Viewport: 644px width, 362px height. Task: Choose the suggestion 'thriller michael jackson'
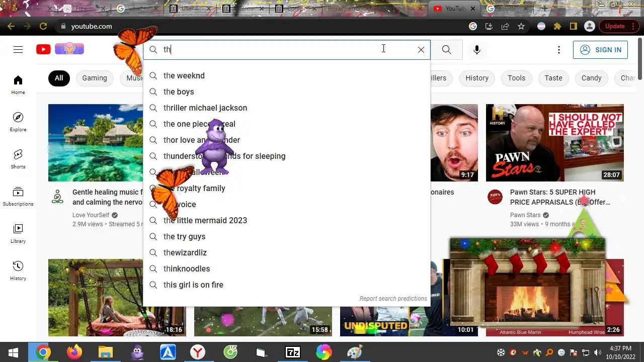pos(287,108)
